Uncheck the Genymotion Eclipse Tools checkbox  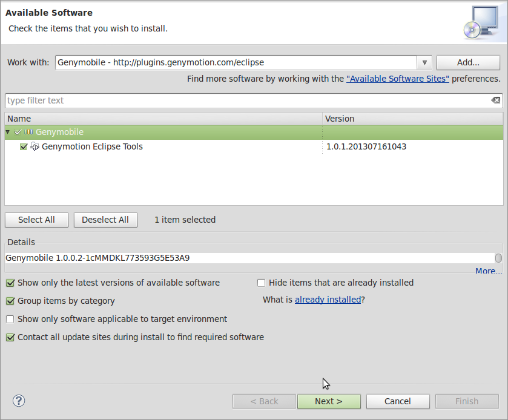(24, 146)
